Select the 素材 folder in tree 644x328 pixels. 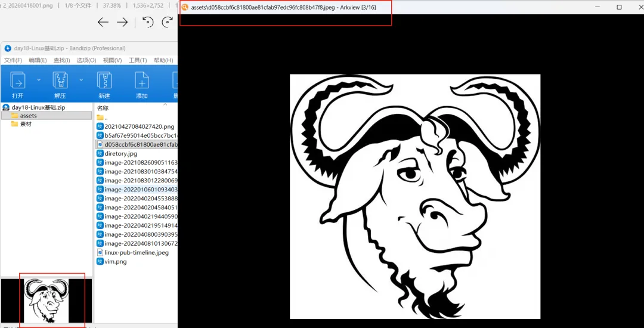tap(26, 124)
